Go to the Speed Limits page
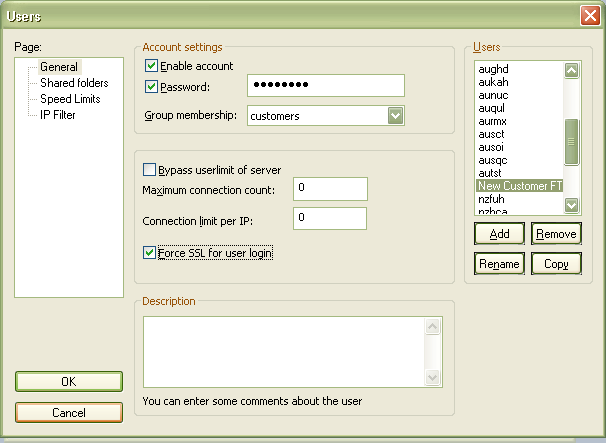This screenshot has height=443, width=606. tap(71, 99)
